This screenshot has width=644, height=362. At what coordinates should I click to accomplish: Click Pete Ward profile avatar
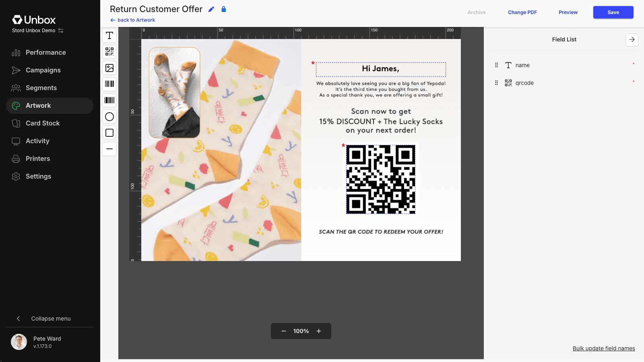(x=19, y=342)
